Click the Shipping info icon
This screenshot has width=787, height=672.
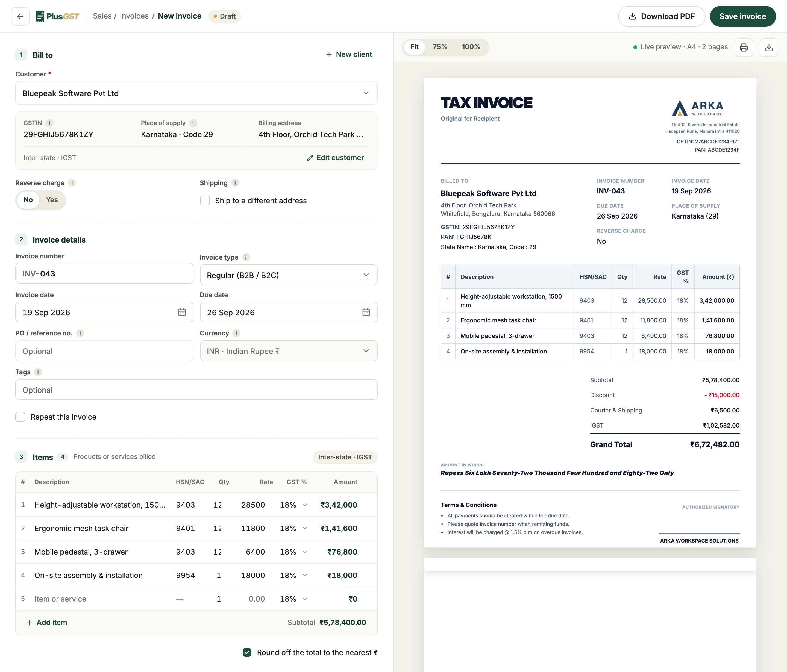point(235,183)
